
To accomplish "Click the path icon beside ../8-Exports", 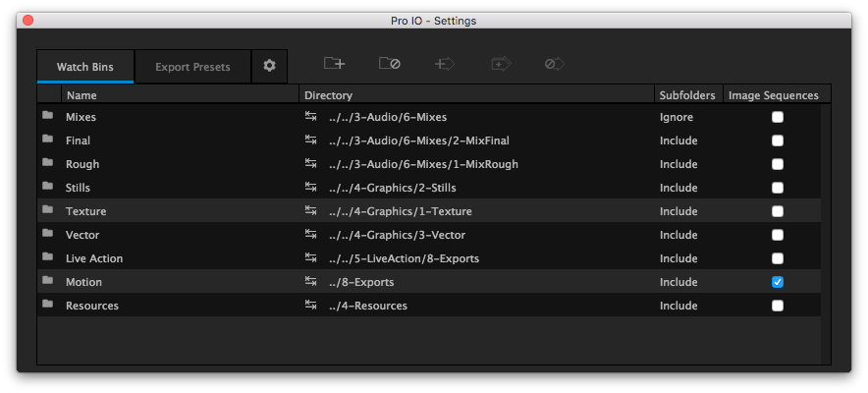I will [311, 282].
